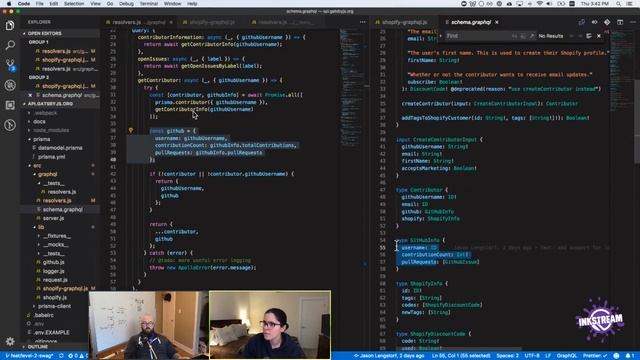
Task: Change encoding UTF-8 in the status bar
Action: click(532, 356)
